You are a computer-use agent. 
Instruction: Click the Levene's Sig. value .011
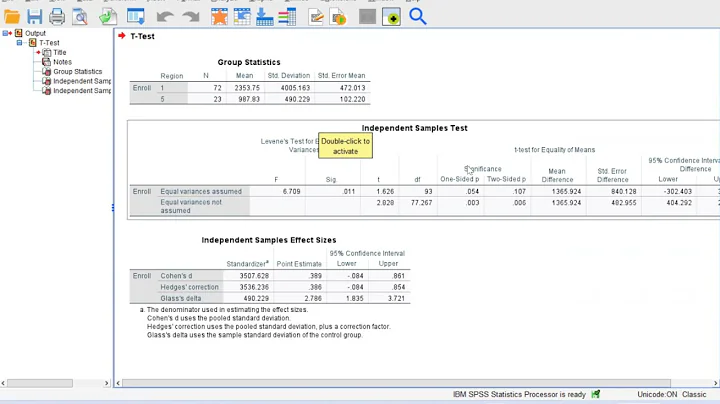(x=349, y=191)
